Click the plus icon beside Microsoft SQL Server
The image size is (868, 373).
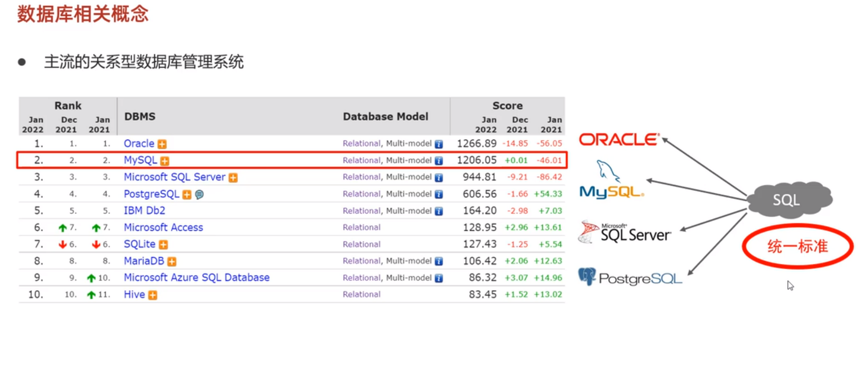(x=233, y=178)
